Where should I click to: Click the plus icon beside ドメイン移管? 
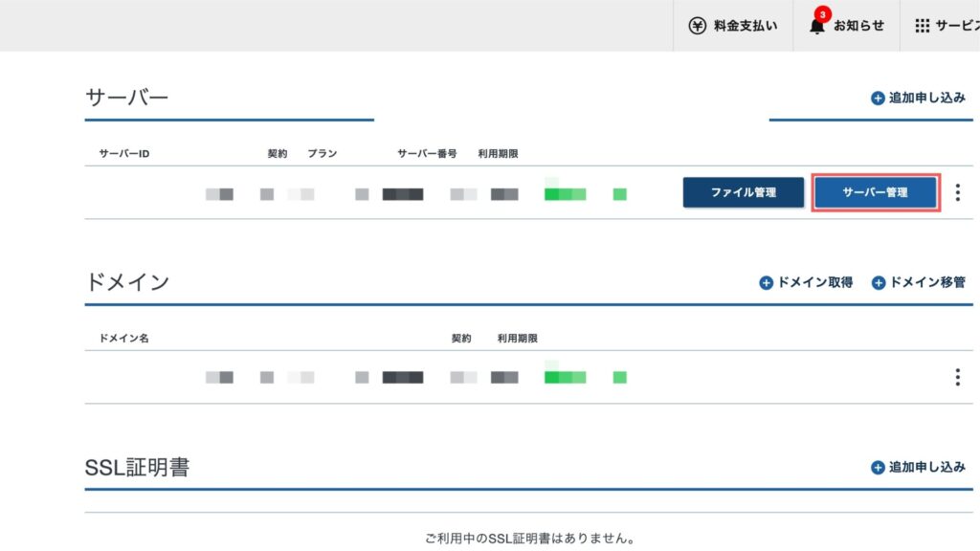tap(879, 283)
